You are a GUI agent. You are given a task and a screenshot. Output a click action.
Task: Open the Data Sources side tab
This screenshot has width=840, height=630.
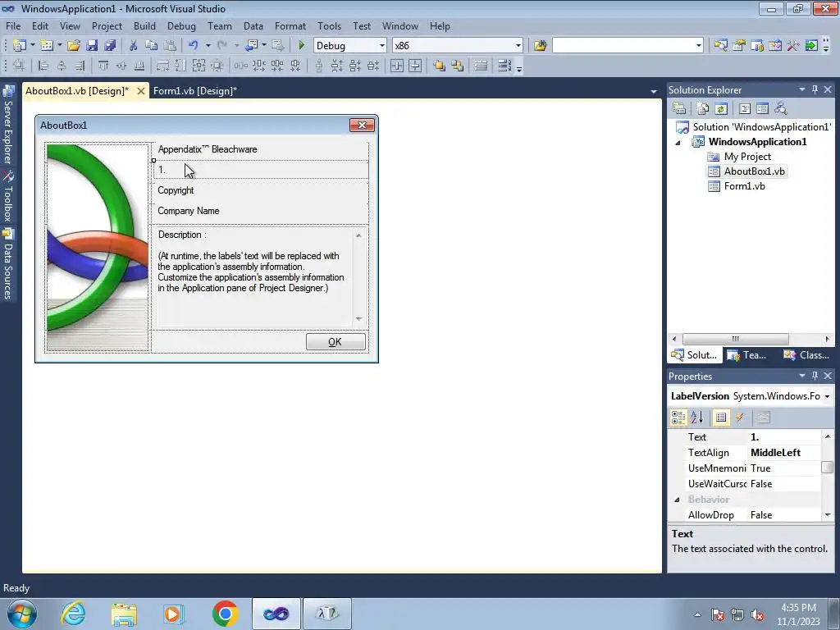[8, 263]
